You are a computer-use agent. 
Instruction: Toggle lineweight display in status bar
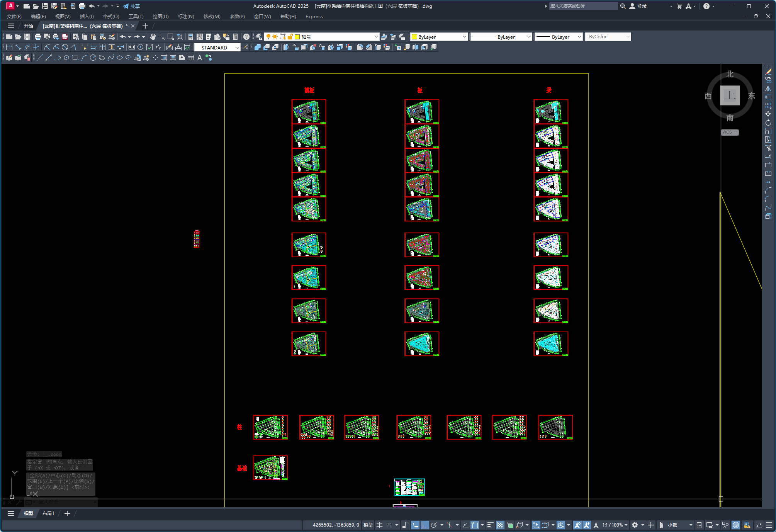coord(490,525)
